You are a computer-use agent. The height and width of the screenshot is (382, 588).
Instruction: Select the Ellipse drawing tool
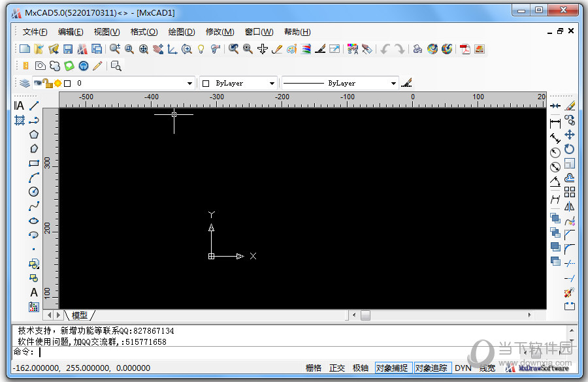tap(34, 221)
